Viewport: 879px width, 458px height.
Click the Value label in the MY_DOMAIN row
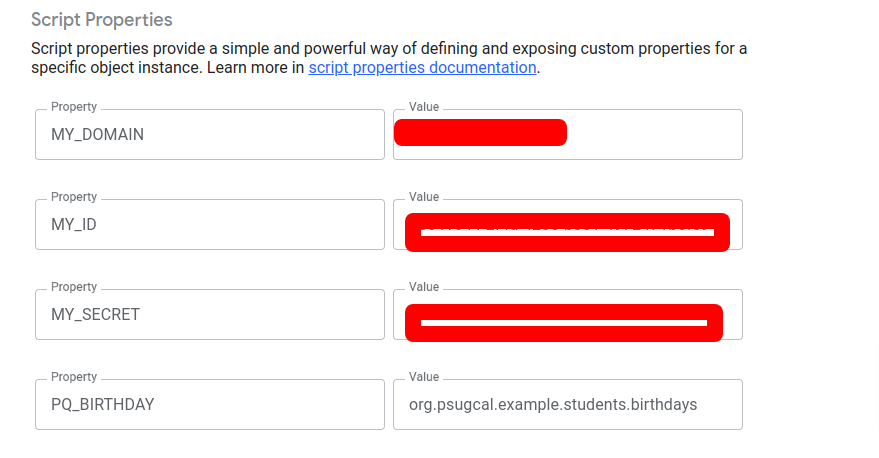424,107
